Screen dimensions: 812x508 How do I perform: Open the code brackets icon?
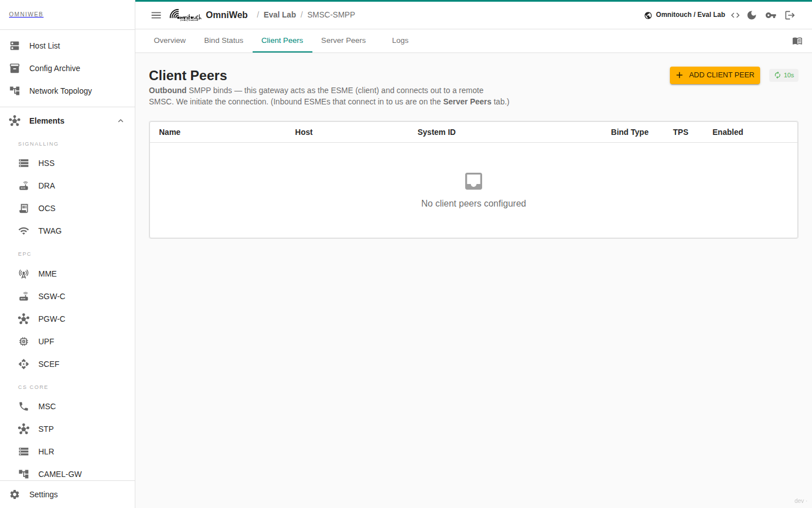tap(735, 15)
